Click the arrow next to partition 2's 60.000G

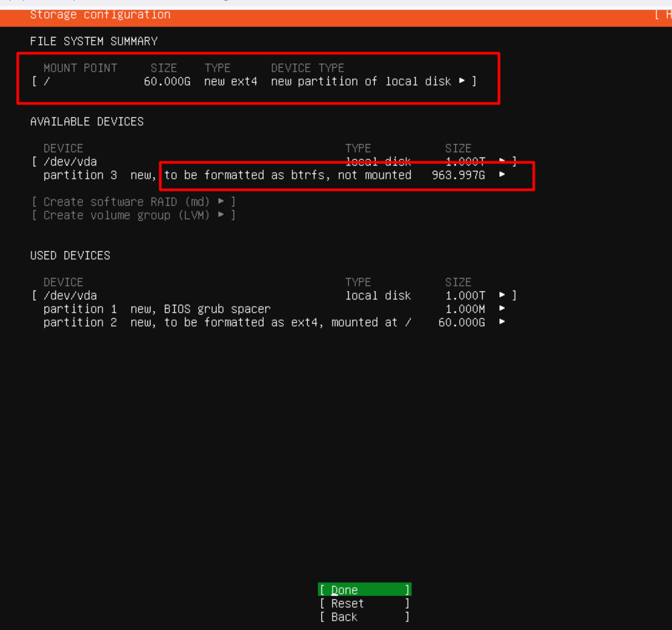[x=502, y=322]
